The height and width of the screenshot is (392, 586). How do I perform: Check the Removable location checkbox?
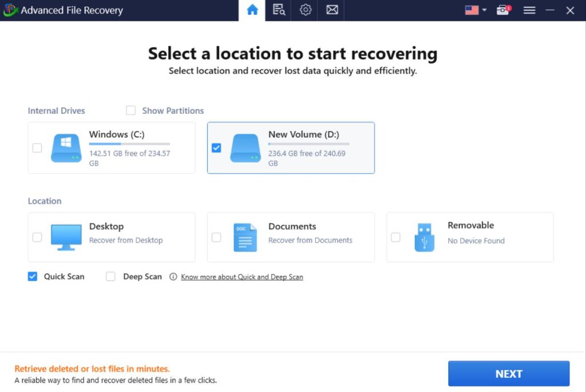pyautogui.click(x=395, y=237)
